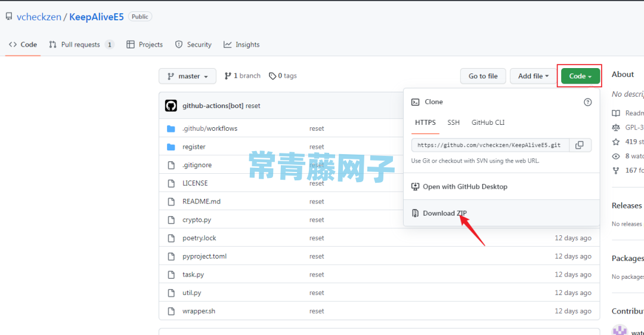Open the github-actions[bot] author link
Viewport: 644px width, 335px height.
pyautogui.click(x=213, y=106)
